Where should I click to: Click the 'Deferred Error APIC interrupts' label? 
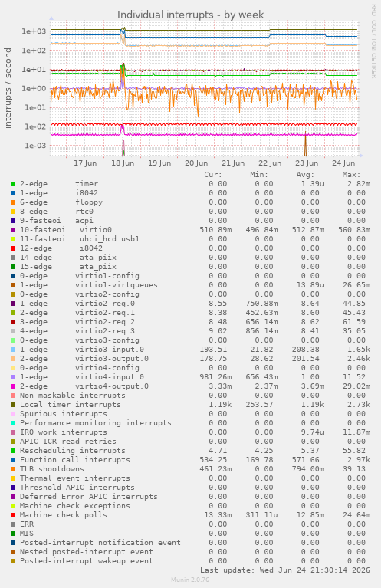click(x=89, y=497)
